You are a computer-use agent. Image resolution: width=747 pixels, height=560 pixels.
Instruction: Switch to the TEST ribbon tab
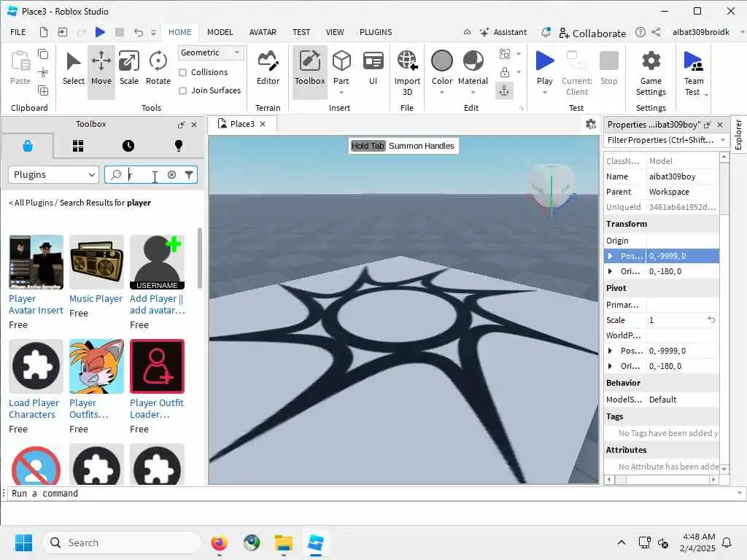point(301,32)
